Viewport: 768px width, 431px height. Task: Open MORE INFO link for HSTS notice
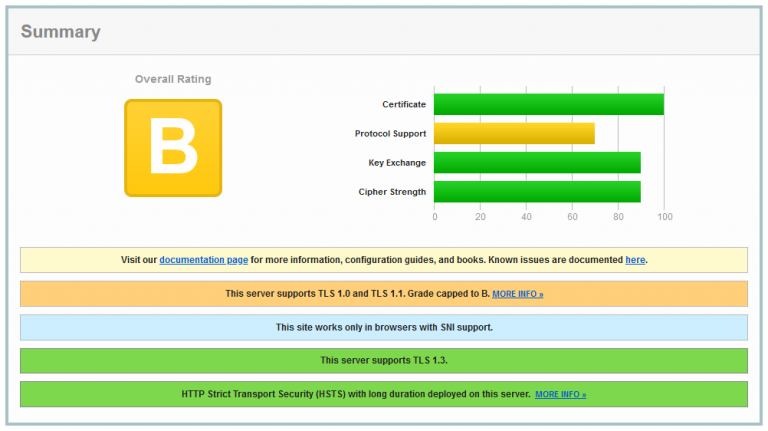pos(561,394)
